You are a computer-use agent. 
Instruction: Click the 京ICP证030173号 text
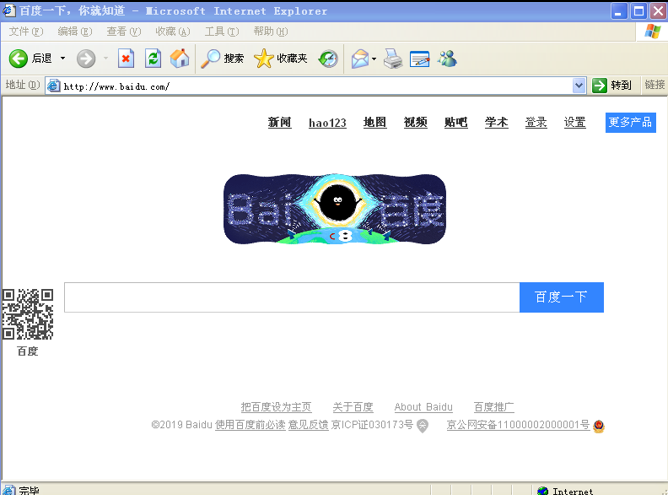[372, 425]
